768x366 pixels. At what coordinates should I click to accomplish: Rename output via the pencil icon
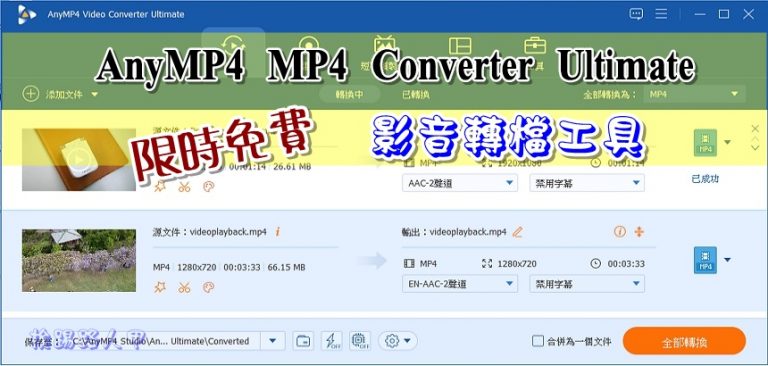coord(517,232)
